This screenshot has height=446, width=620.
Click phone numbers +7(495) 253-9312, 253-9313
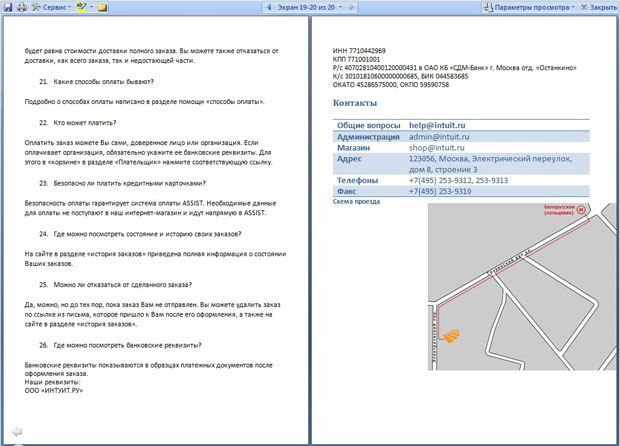[x=459, y=180]
